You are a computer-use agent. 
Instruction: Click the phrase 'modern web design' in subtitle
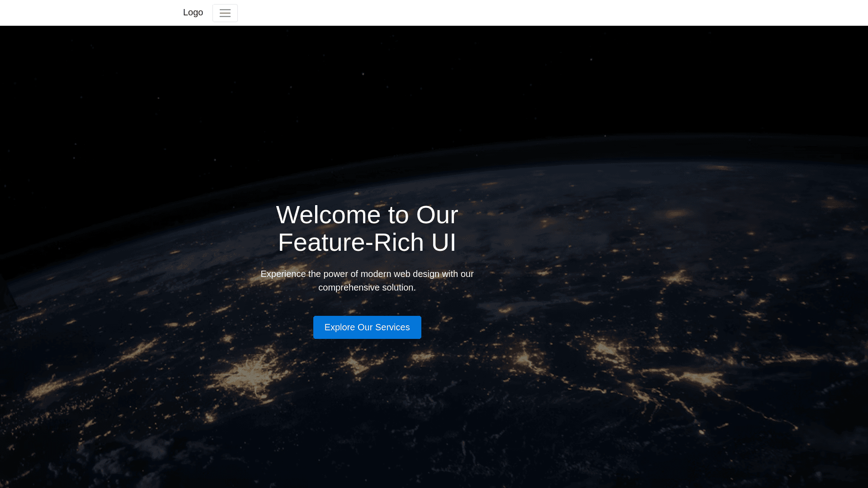pos(400,274)
